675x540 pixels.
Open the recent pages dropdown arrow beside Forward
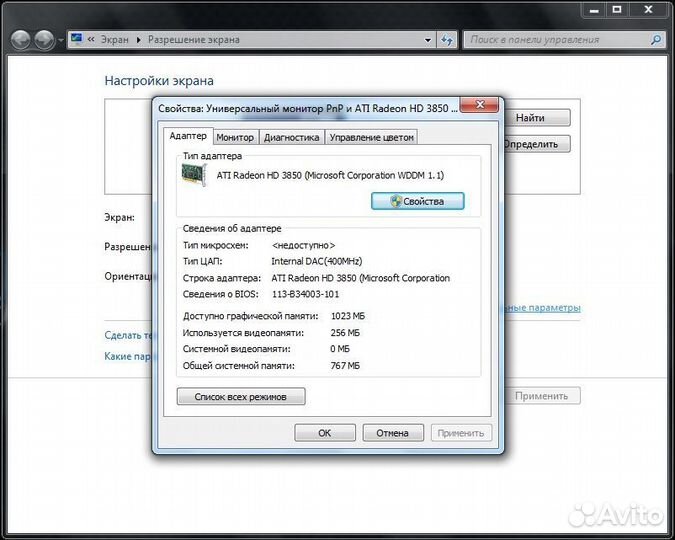tap(61, 40)
